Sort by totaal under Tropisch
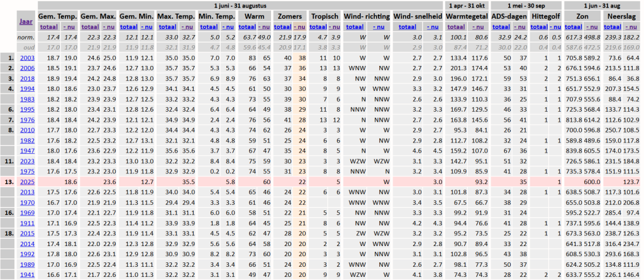Viewport: 644px width, 280px height. pos(318,27)
